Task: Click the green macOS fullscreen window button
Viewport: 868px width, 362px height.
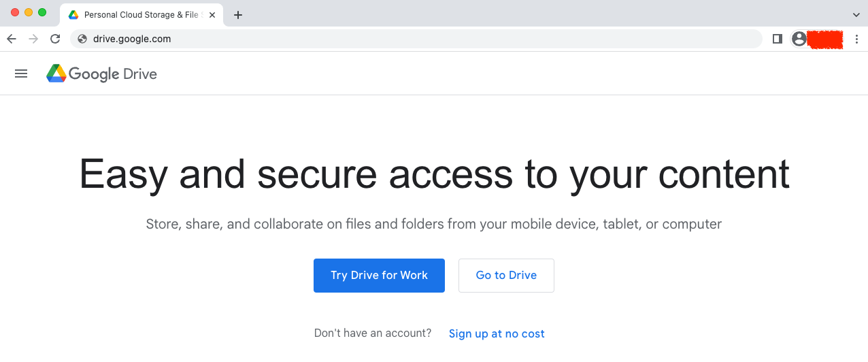Action: (42, 12)
